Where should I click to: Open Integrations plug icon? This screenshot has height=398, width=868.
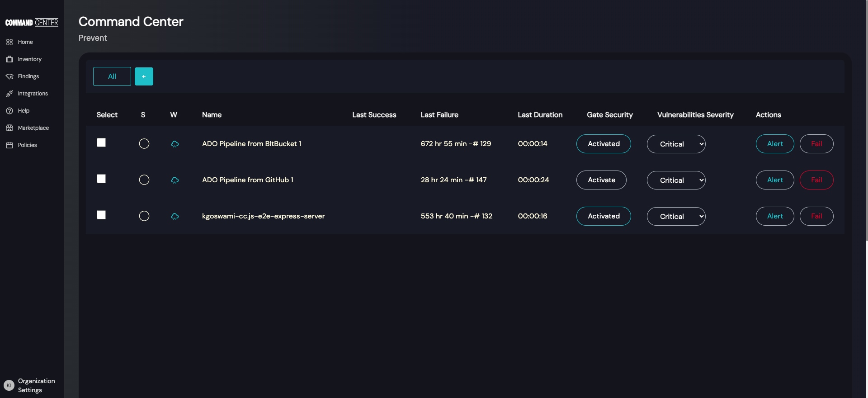tap(9, 94)
